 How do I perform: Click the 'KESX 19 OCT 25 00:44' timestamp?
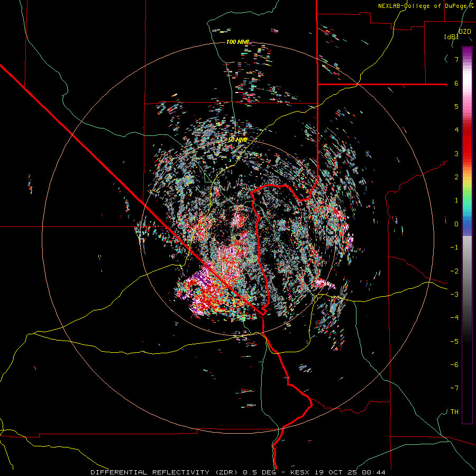pos(338,472)
